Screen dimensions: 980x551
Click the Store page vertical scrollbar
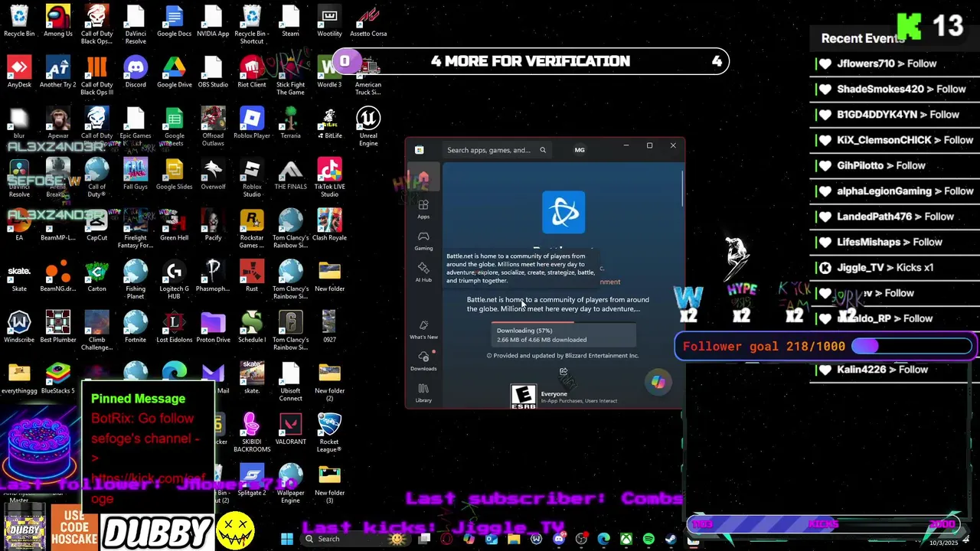[681, 187]
